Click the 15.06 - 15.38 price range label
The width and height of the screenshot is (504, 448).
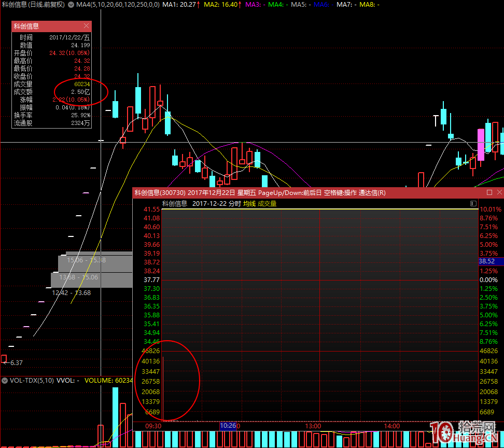pyautogui.click(x=86, y=260)
